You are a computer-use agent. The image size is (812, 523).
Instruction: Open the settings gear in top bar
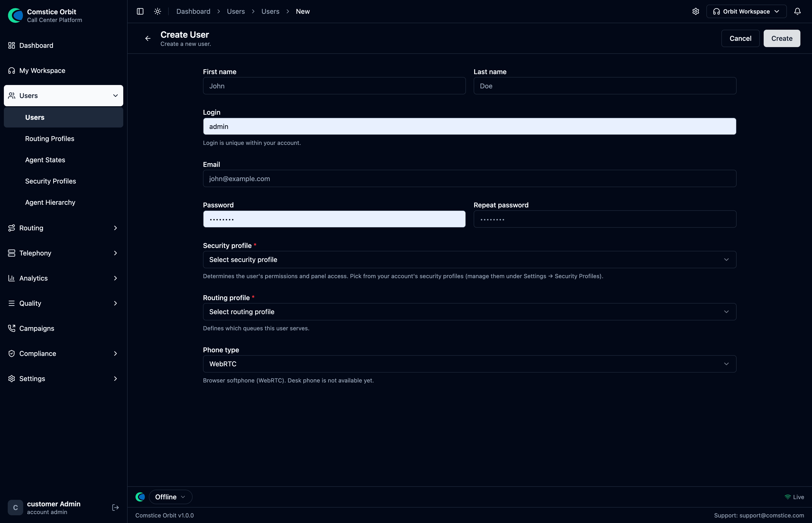point(696,11)
